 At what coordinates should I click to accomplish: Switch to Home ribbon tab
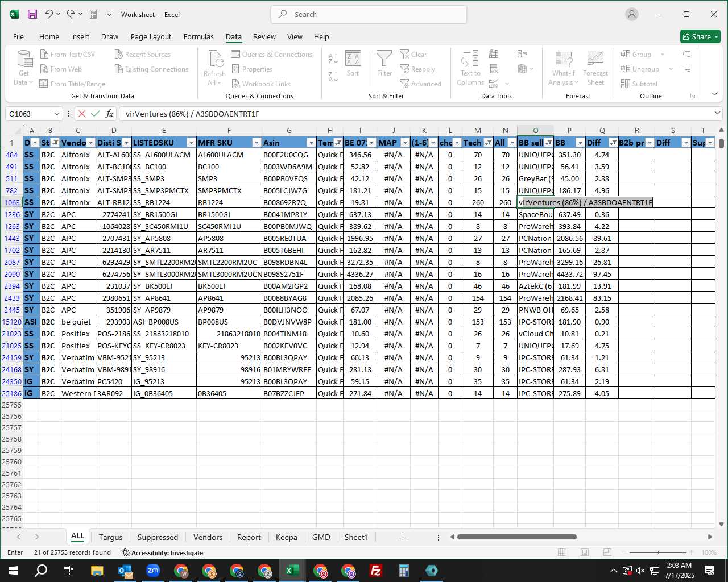49,36
